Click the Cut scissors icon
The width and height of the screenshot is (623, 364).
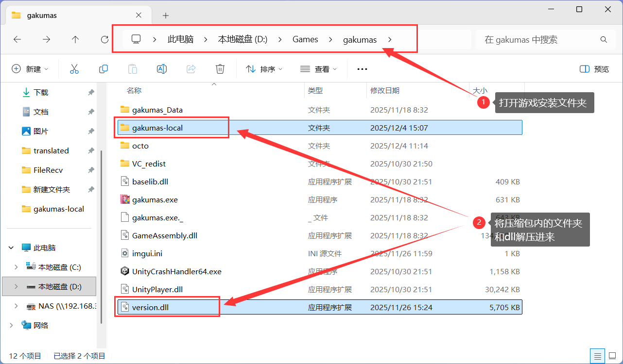(74, 69)
